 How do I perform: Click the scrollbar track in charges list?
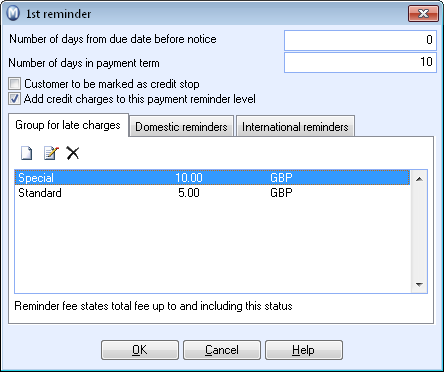pos(419,232)
